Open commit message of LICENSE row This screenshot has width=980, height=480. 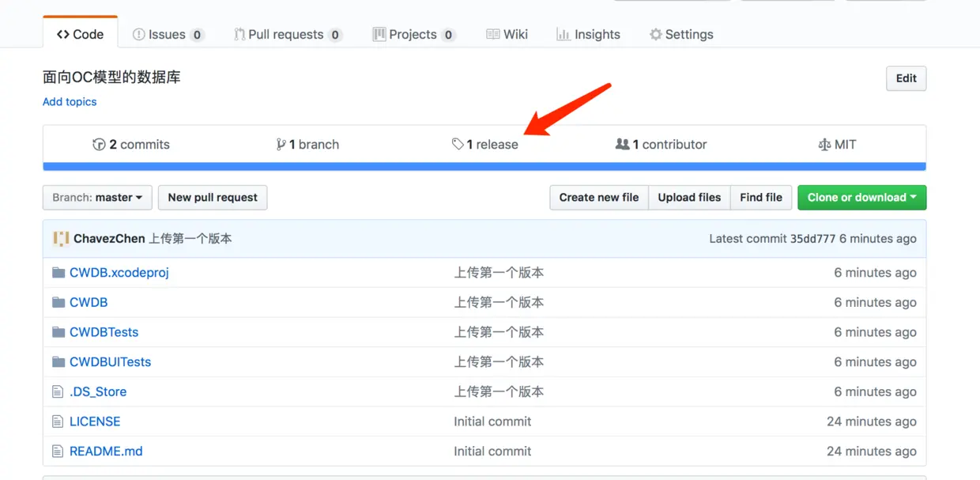(492, 421)
